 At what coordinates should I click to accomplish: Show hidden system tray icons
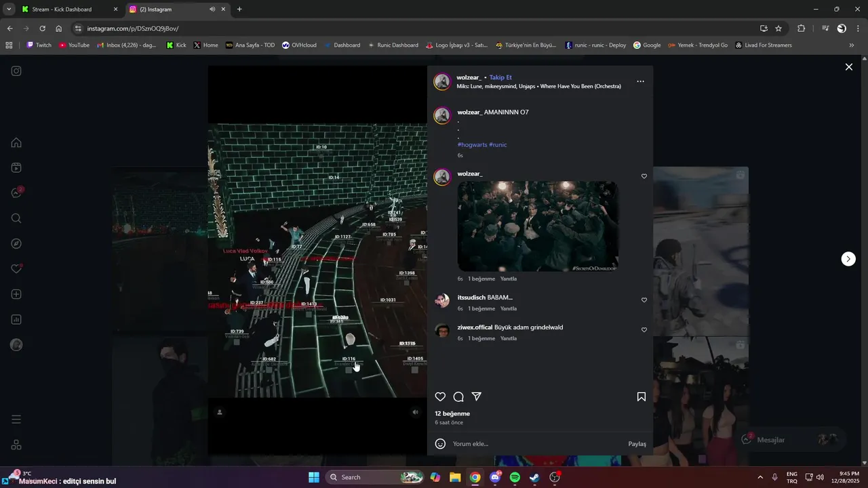[759, 477]
